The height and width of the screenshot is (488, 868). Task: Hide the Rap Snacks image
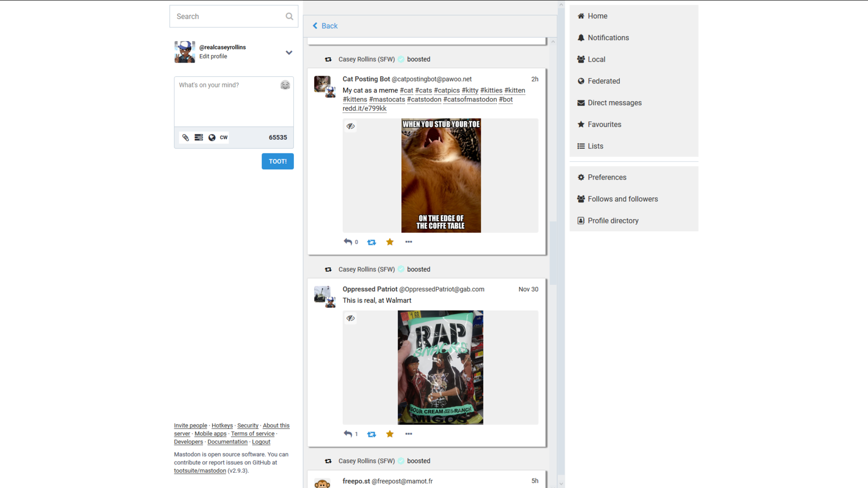350,318
